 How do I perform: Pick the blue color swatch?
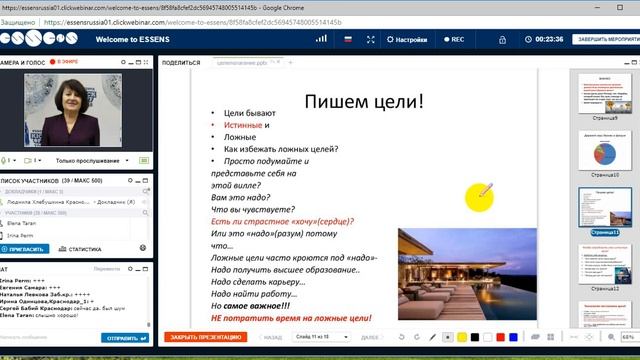[513, 337]
